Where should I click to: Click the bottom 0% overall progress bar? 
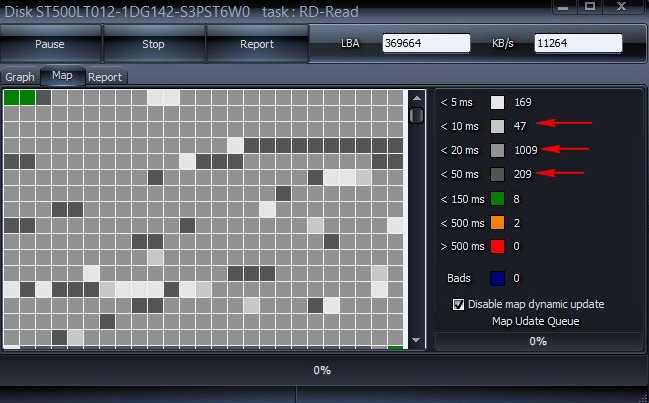click(x=322, y=370)
